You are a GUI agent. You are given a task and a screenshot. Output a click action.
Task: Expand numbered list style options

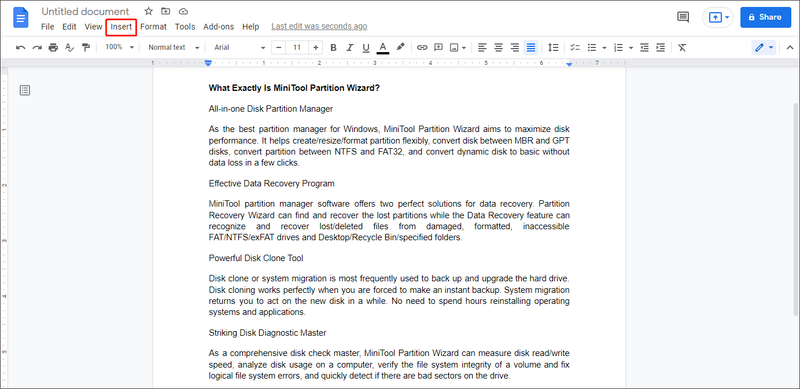point(631,47)
